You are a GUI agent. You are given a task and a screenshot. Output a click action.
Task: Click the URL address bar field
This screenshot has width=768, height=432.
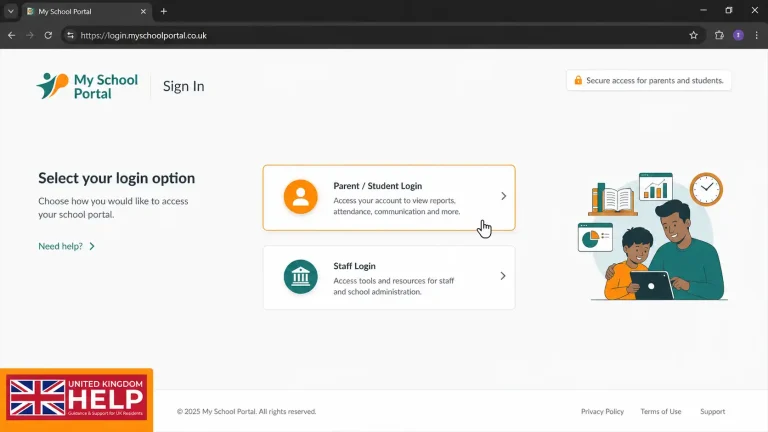coord(382,35)
